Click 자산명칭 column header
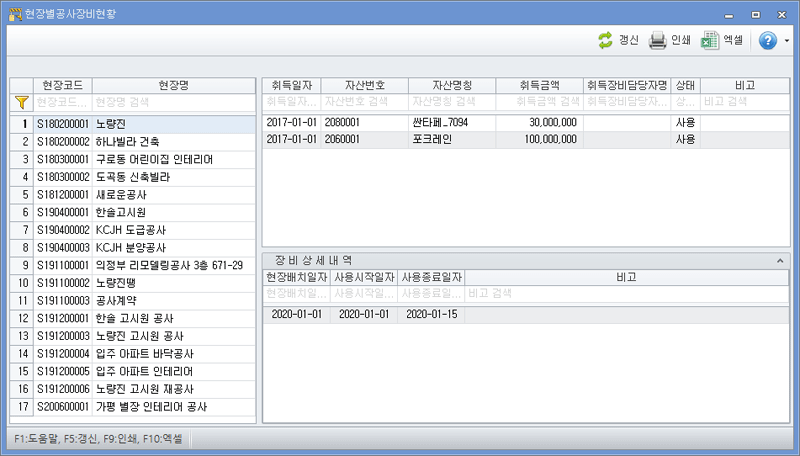Image resolution: width=800 pixels, height=456 pixels. pos(452,85)
